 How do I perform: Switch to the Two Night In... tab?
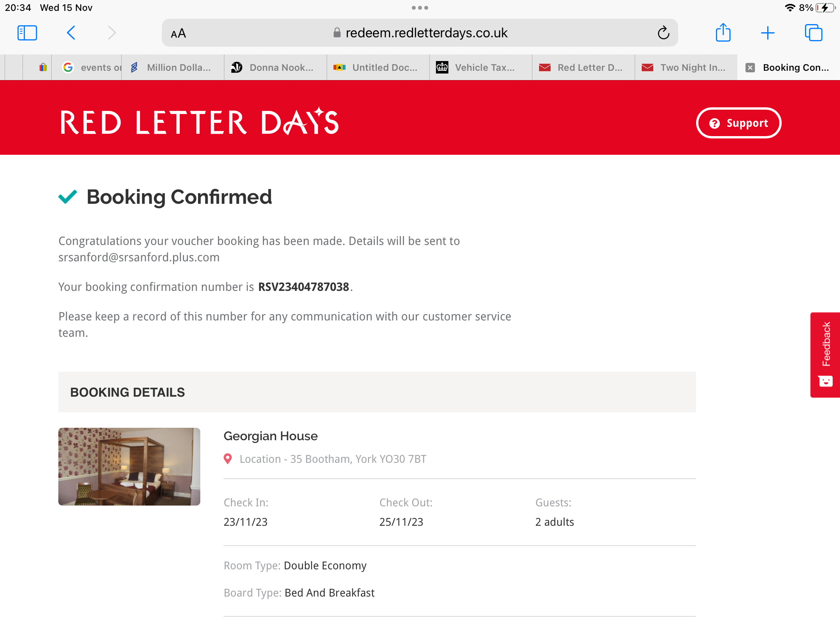click(686, 68)
